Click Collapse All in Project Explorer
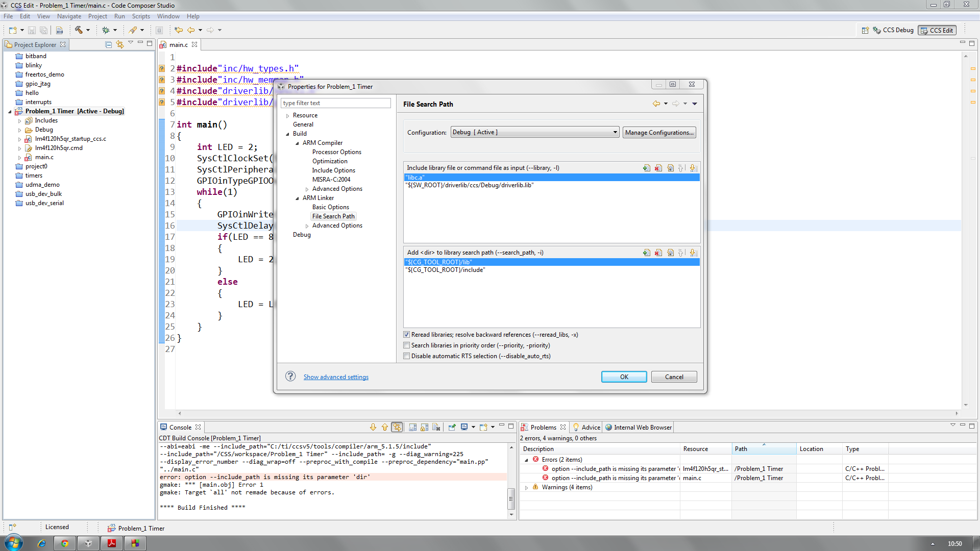The width and height of the screenshot is (980, 551). (108, 44)
